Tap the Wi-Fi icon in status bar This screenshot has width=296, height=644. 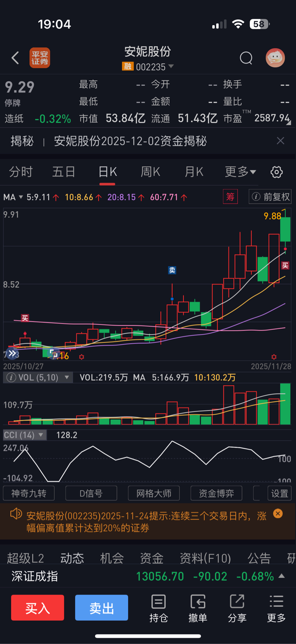238,24
